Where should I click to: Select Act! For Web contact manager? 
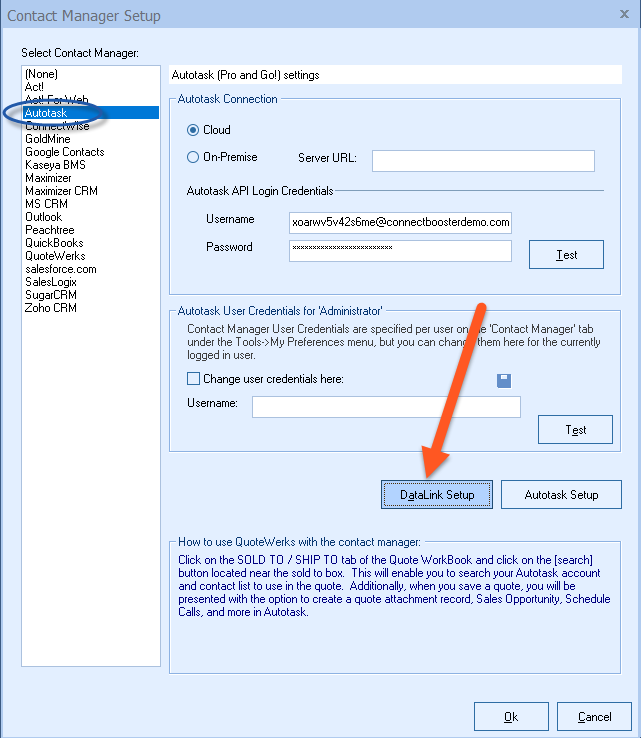pos(91,100)
